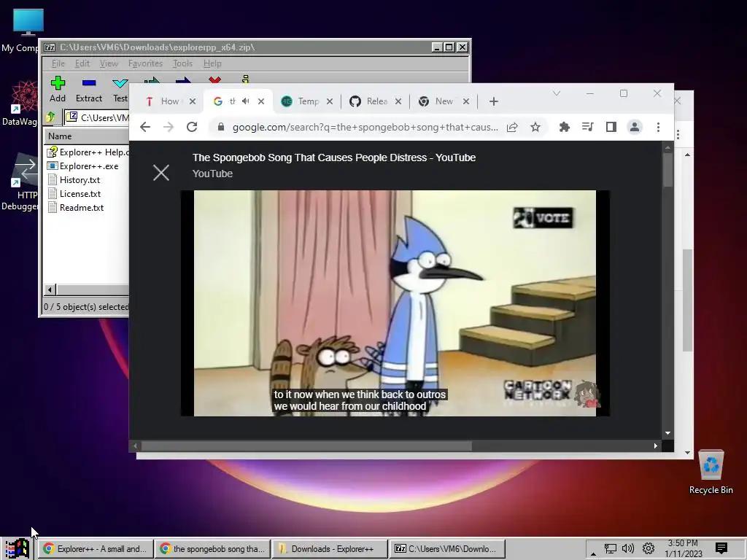This screenshot has width=747, height=560.
Task: Click the Test button in 7-Zip toolbar
Action: [x=120, y=89]
